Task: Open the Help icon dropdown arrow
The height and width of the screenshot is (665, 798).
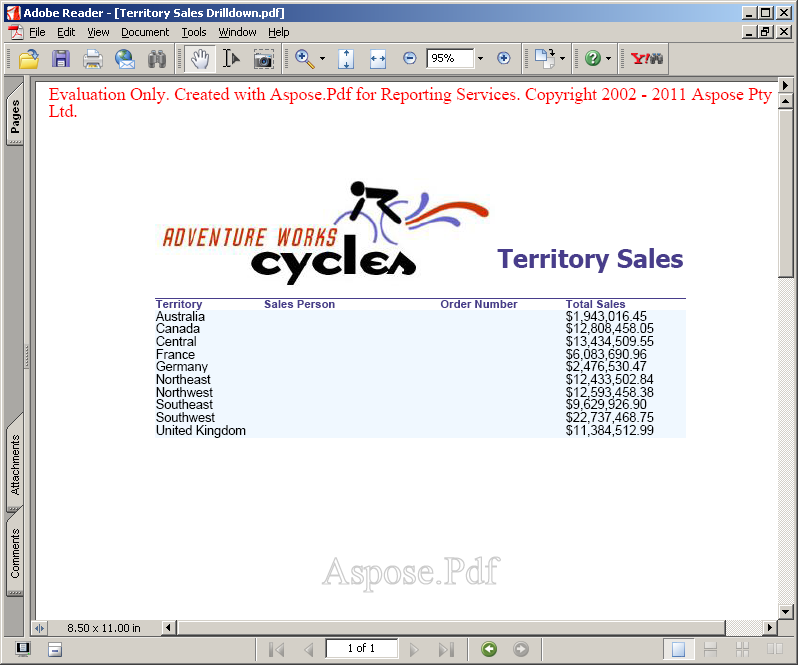Action: coord(608,59)
